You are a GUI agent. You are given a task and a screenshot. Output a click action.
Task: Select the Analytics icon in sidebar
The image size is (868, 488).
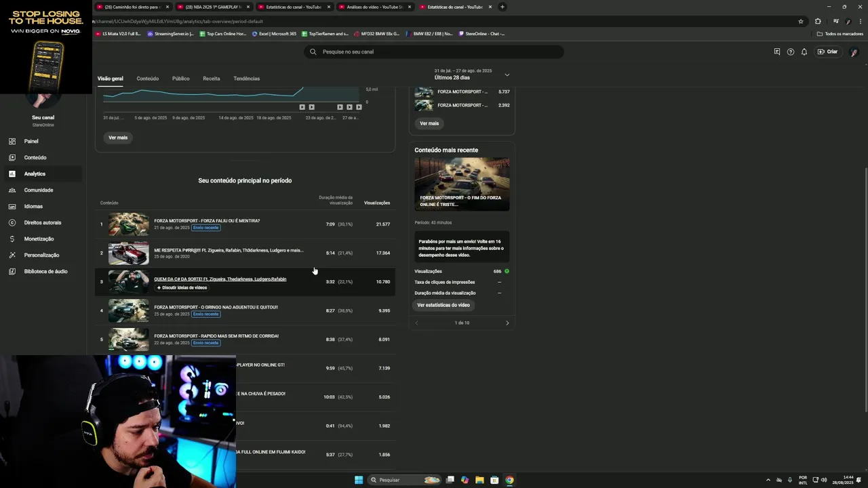click(12, 174)
